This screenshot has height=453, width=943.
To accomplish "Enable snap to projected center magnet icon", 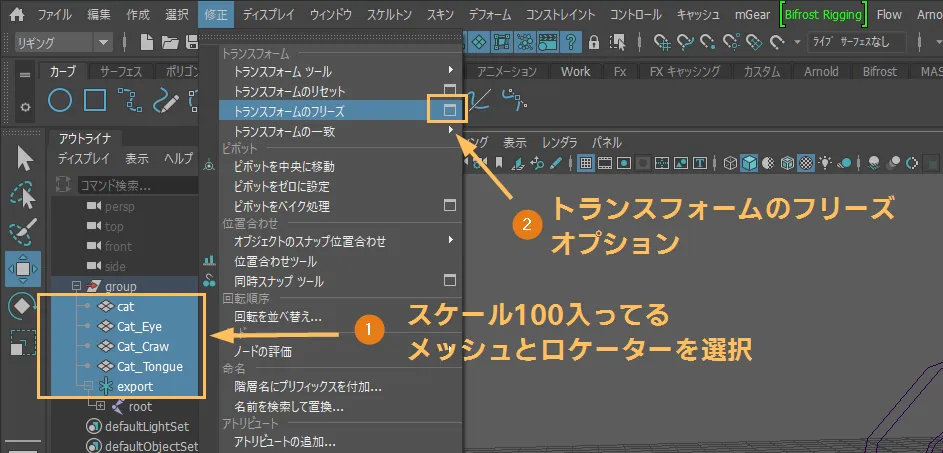I will 731,42.
